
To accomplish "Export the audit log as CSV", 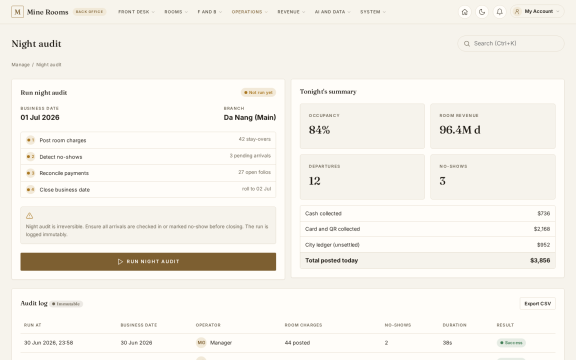I will [x=537, y=304].
